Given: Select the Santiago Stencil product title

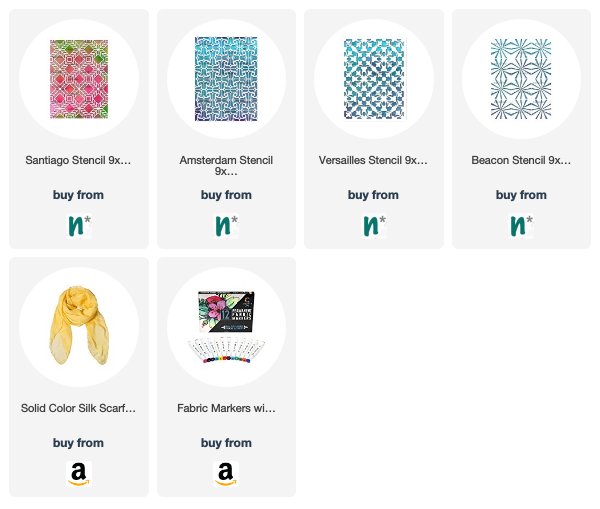Looking at the screenshot, I should (x=78, y=160).
